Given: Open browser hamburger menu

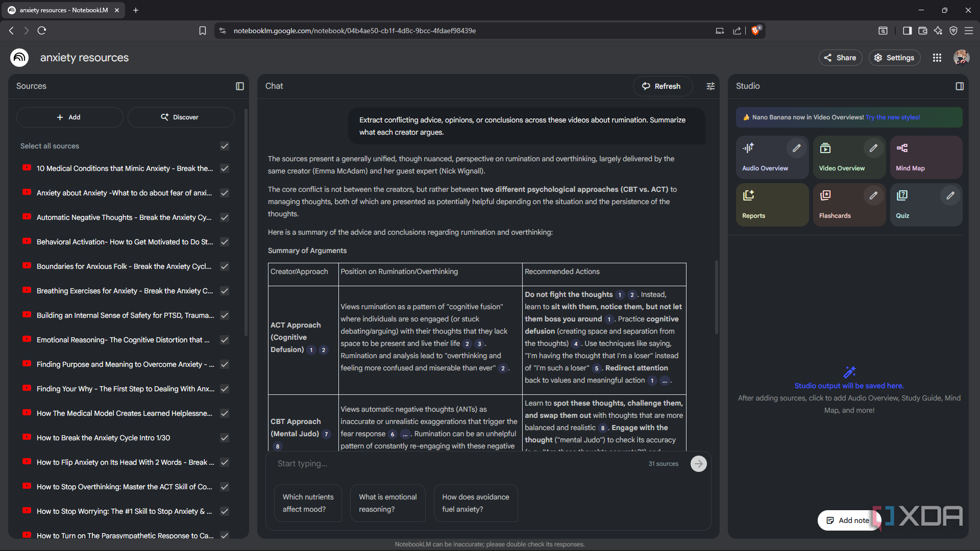Looking at the screenshot, I should 969,31.
